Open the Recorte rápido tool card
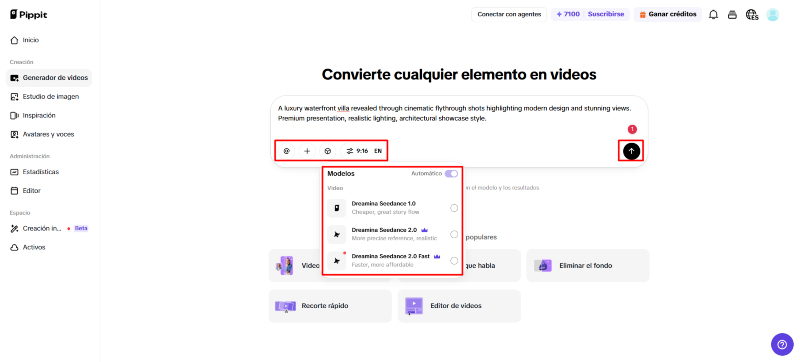800x362 pixels. coord(330,306)
